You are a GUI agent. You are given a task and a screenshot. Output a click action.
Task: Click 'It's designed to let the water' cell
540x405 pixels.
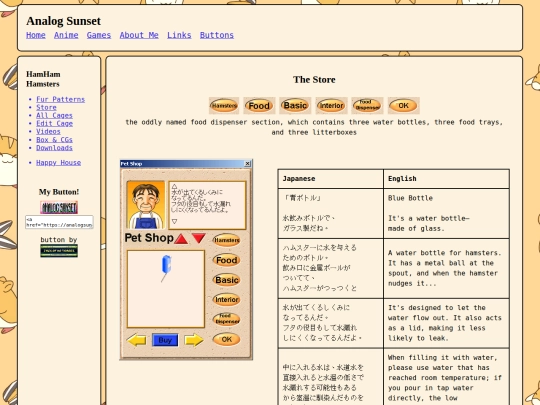[446, 323]
